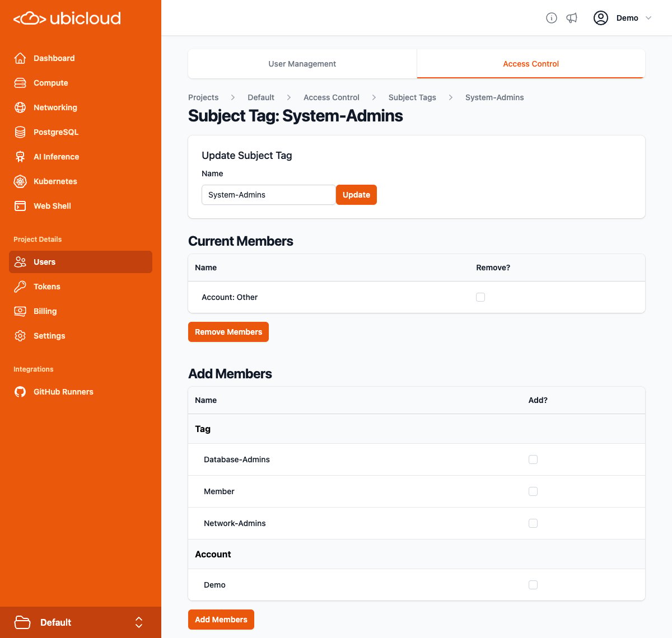
Task: Click the Default project name label
Action: click(55, 622)
